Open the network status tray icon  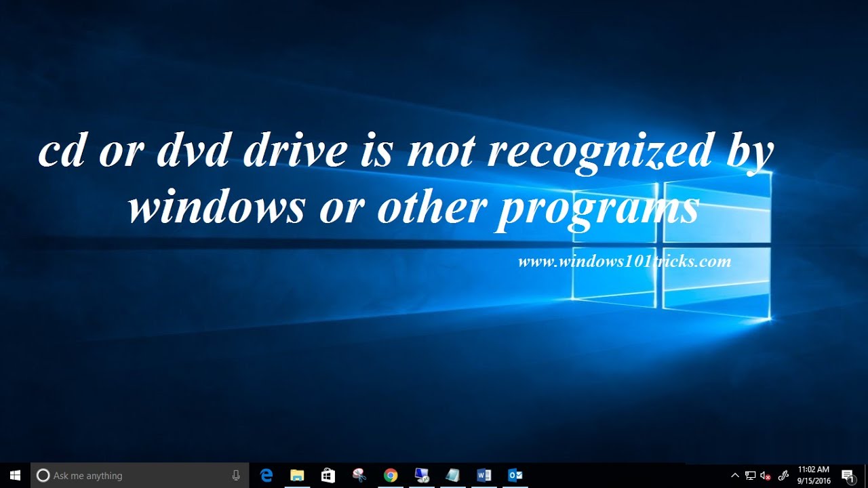(x=751, y=476)
